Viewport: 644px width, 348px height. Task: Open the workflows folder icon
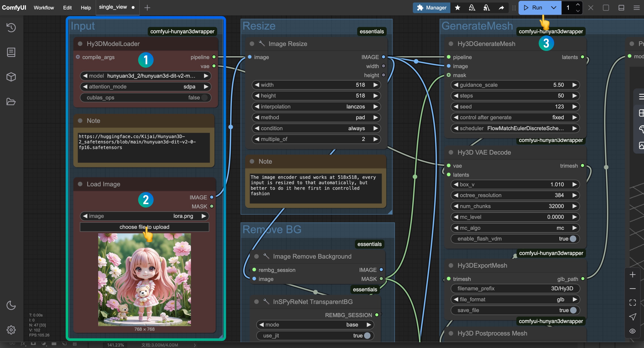(x=11, y=102)
